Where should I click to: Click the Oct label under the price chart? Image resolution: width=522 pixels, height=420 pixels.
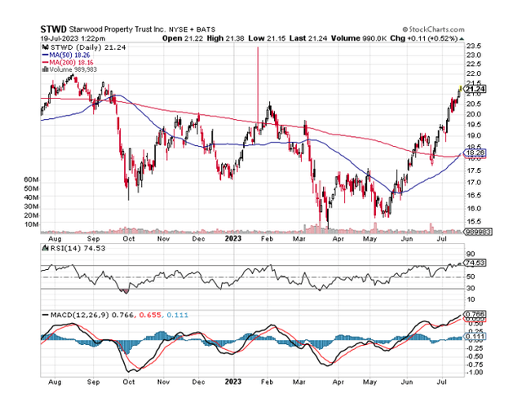(129, 239)
